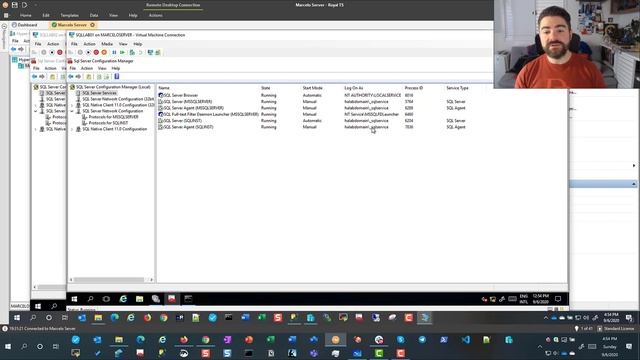Screen dimensions: 640x360
Task: Select root SQL Server Configuration Manager (Local) node
Action: 113,87
